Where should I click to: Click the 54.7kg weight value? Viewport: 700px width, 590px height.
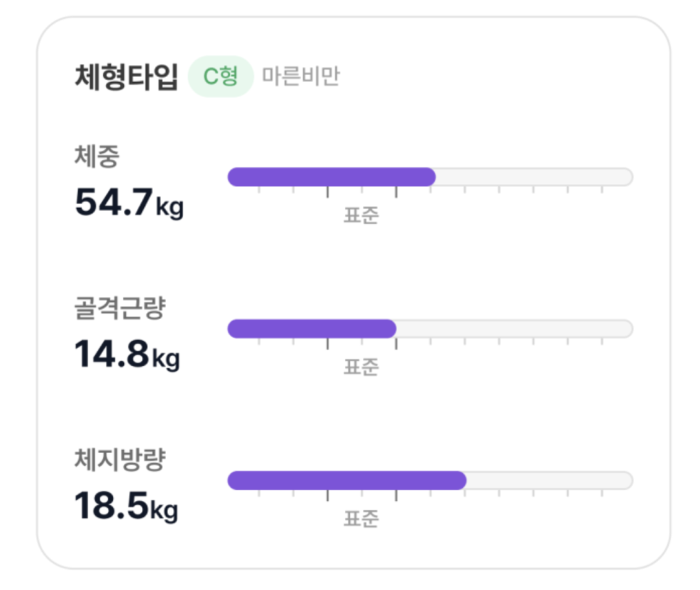129,202
